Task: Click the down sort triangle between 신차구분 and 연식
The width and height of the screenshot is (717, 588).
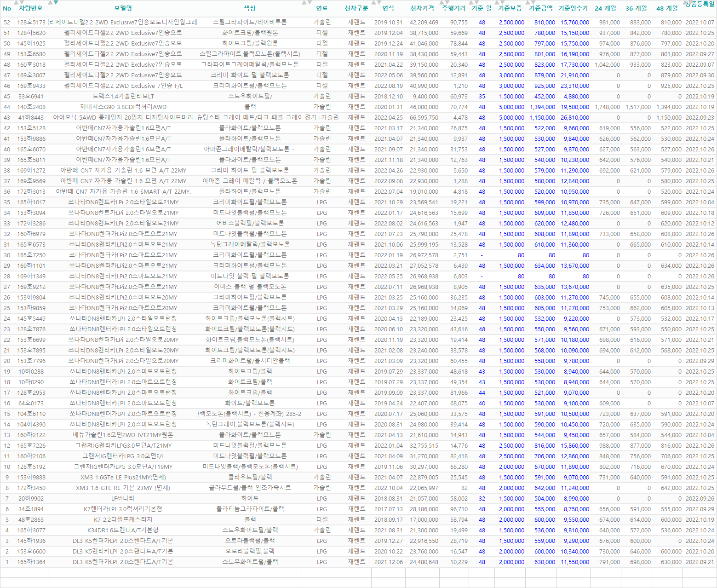Action: click(x=379, y=2)
